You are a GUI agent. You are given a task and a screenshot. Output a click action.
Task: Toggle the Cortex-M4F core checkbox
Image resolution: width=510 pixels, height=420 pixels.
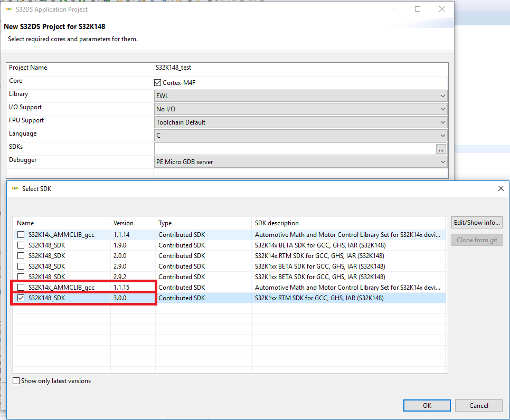(x=158, y=82)
